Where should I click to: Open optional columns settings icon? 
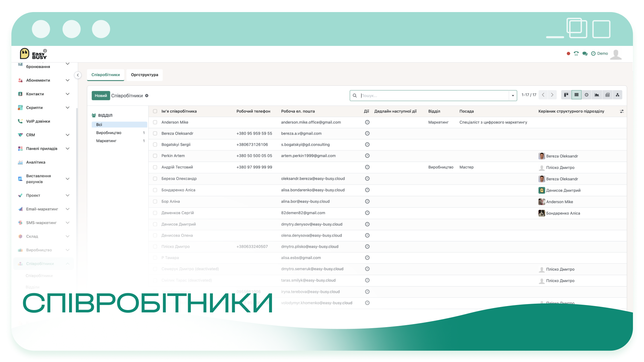click(x=622, y=111)
